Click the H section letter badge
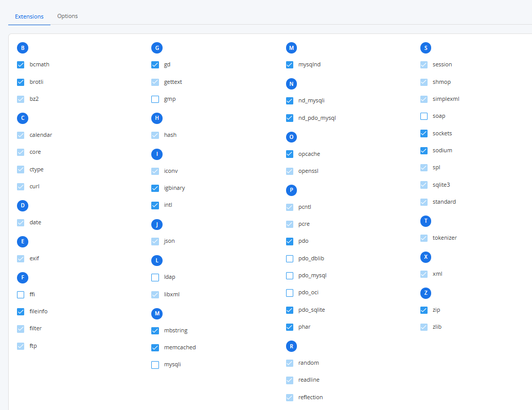Viewport: 532px width, 410px height. (157, 118)
